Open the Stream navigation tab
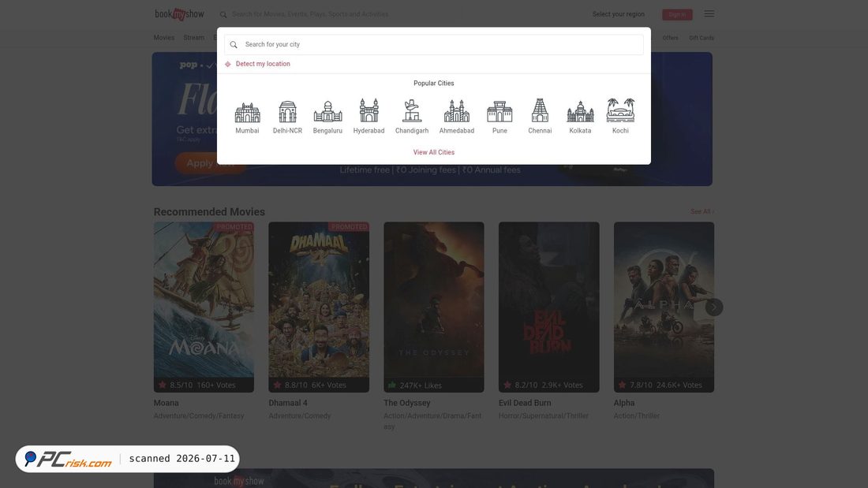Screen dimensions: 868x488 (194, 38)
